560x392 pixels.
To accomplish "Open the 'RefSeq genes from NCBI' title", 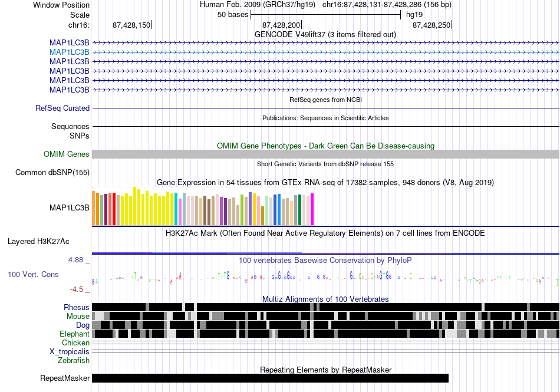I will click(326, 100).
